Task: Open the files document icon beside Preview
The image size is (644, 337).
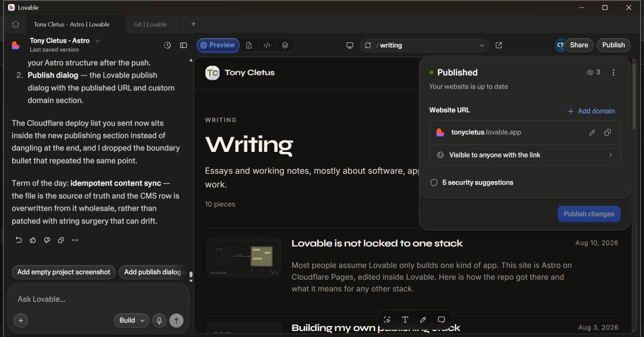Action: (249, 45)
